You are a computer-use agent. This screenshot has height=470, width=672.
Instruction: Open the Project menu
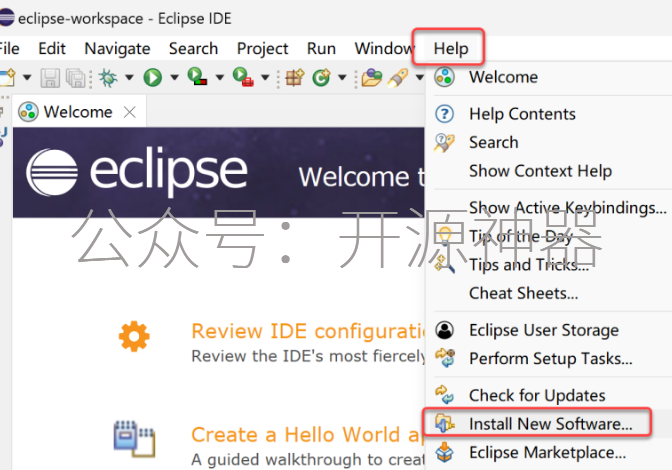(x=262, y=48)
